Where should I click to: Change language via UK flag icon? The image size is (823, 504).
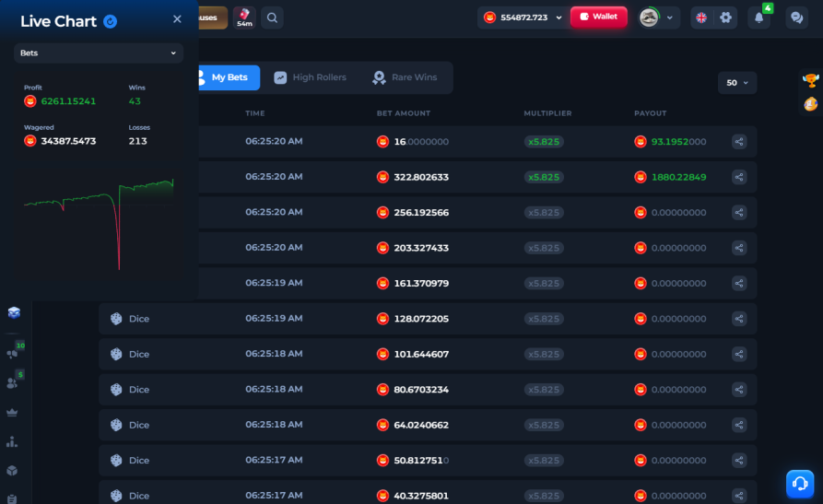click(x=701, y=18)
